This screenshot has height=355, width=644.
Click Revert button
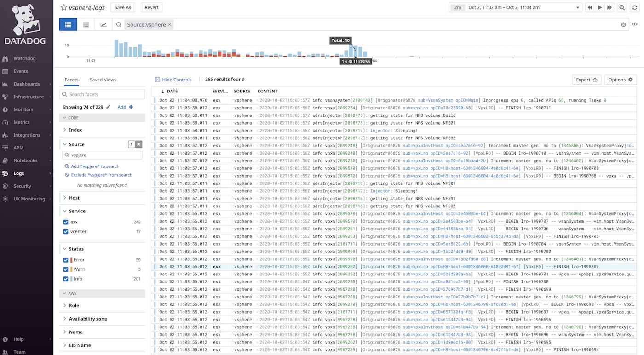tap(152, 7)
